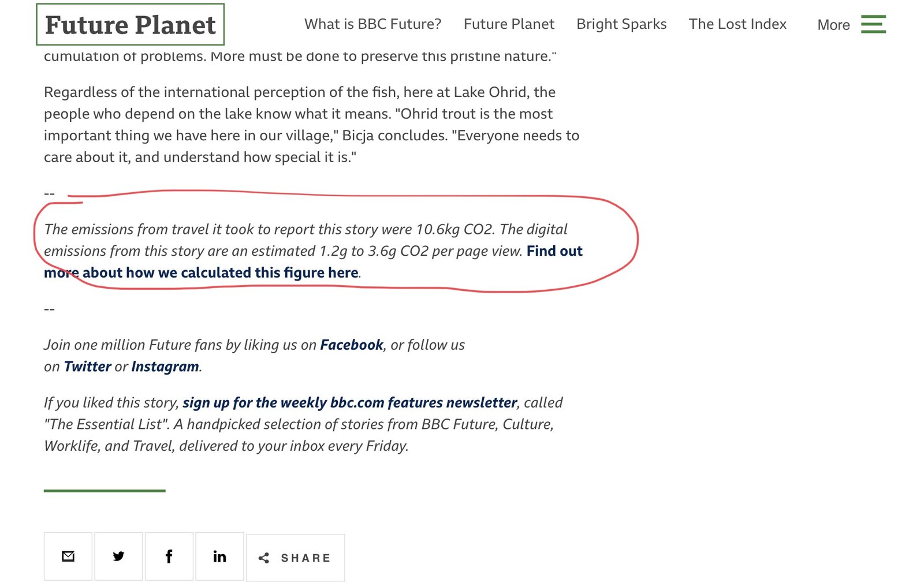Share article on Facebook icon
924x583 pixels.
pos(169,556)
